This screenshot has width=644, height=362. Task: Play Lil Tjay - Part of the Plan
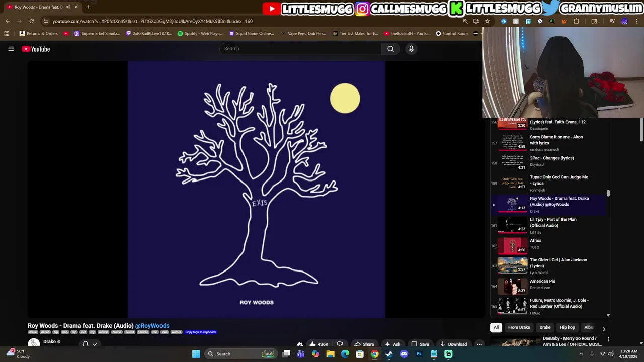[548, 225]
